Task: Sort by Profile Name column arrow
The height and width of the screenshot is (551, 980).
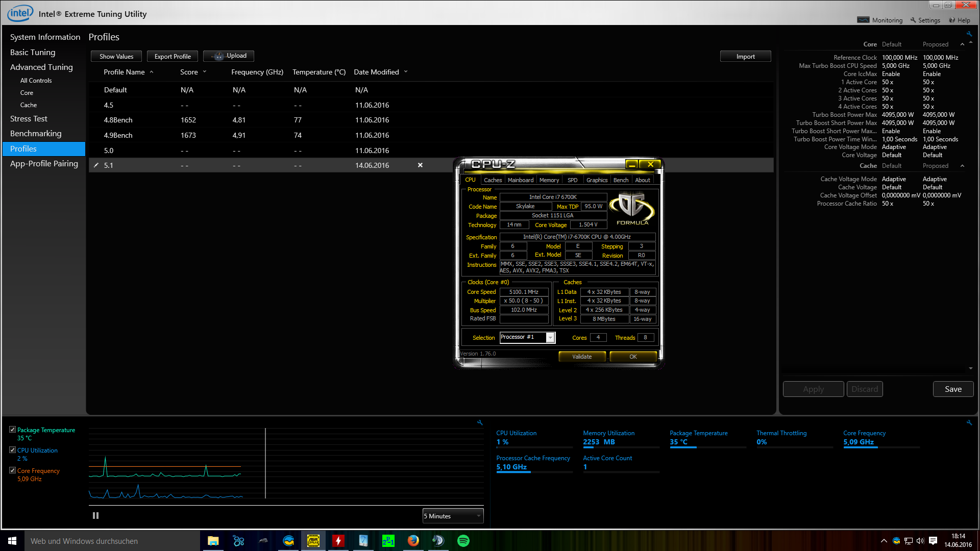Action: click(x=152, y=72)
